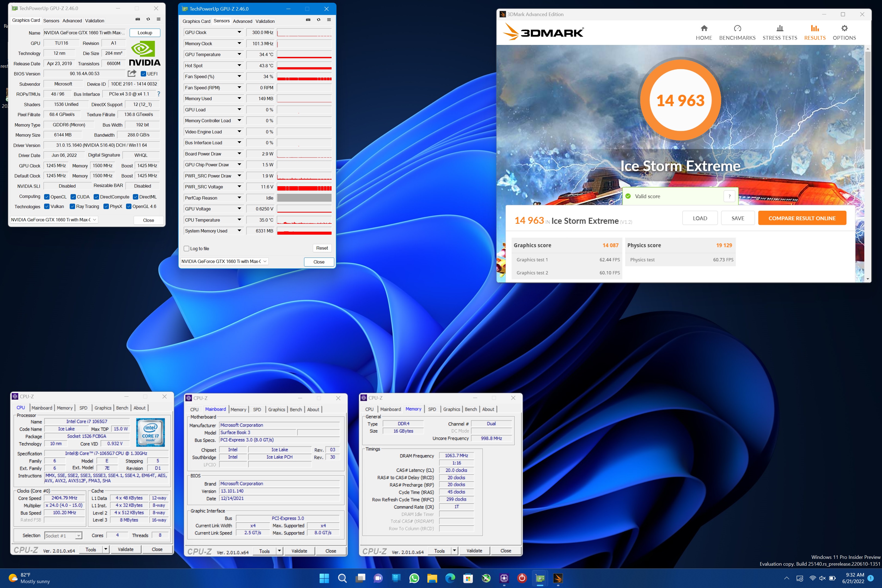Toggle the Vulkan checkbox
Viewport: 882px width, 588px height.
click(47, 206)
